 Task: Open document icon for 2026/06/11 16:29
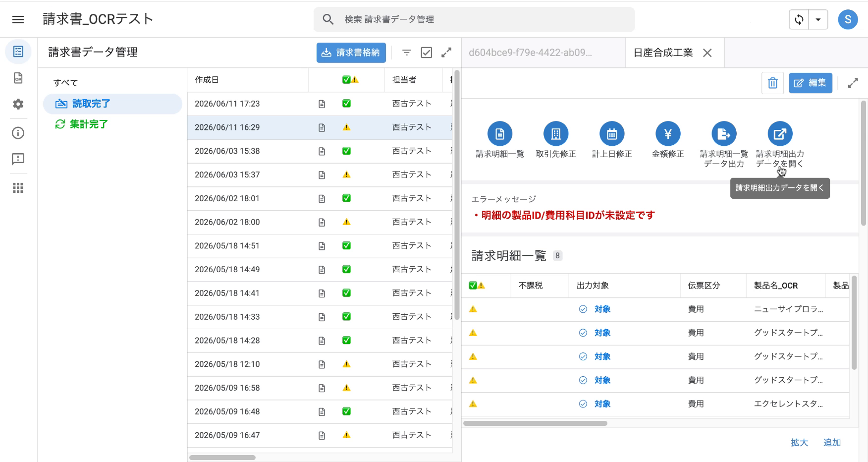322,128
